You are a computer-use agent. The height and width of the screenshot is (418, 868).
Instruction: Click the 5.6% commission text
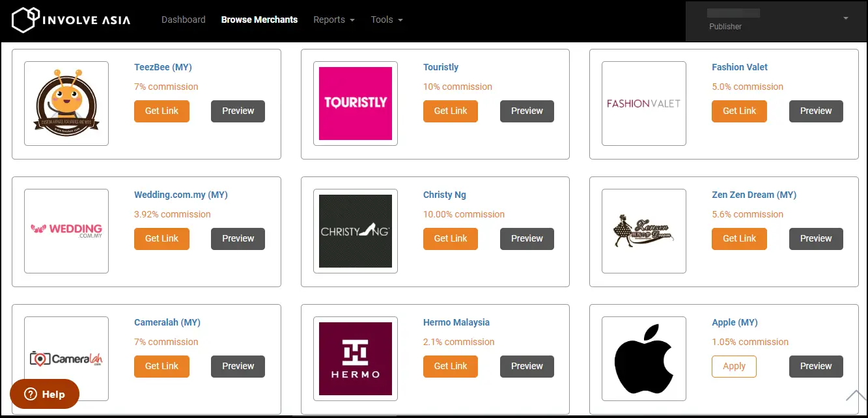click(748, 214)
